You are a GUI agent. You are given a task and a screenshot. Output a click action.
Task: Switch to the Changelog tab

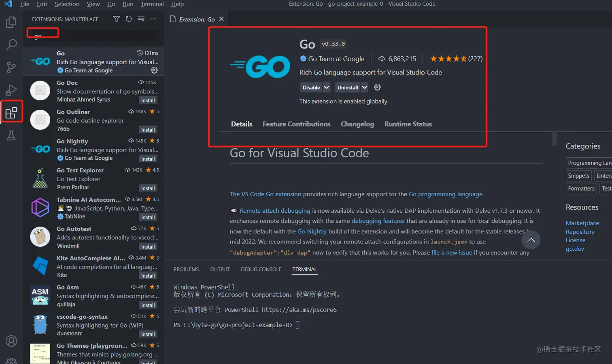click(357, 124)
